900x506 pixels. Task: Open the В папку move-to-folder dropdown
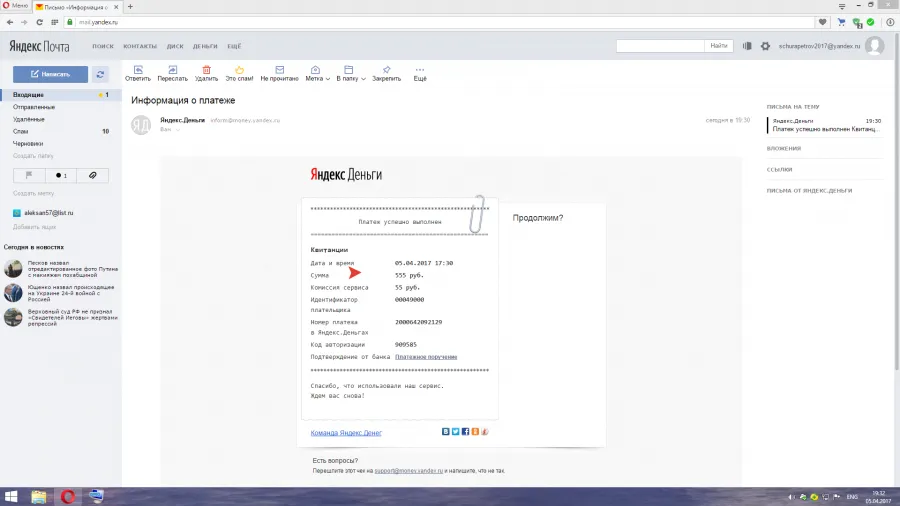point(351,73)
